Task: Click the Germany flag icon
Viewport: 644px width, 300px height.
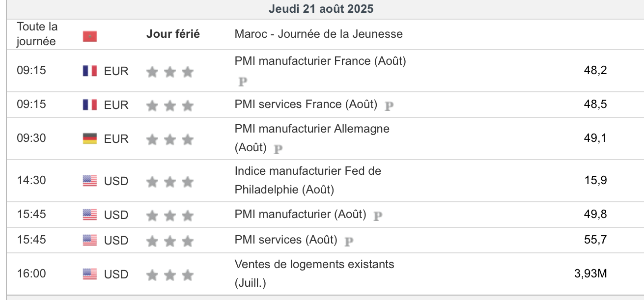Action: tap(90, 139)
